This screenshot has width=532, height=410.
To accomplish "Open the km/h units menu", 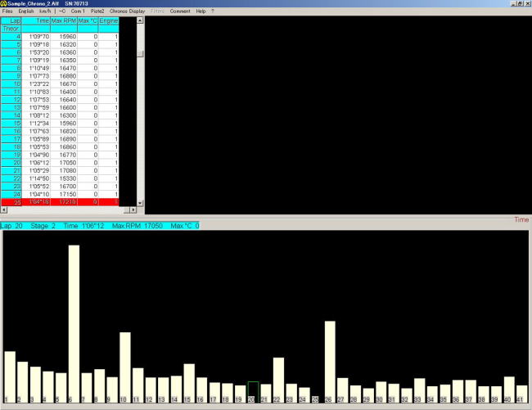I will 45,11.
